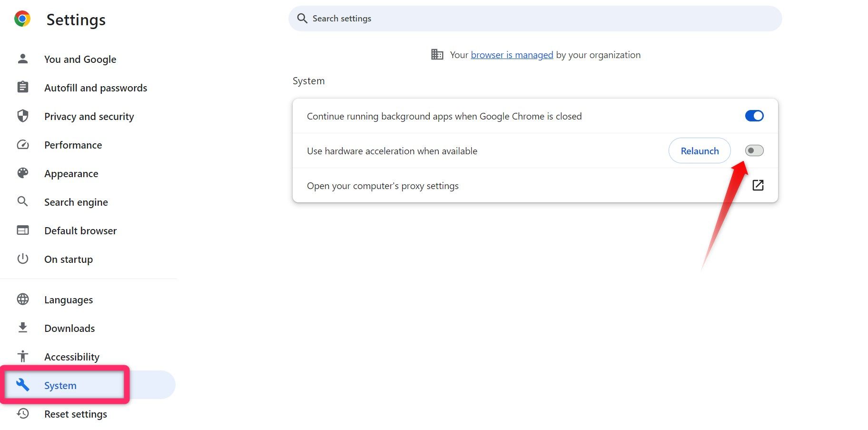Select Autofill and passwords in sidebar
This screenshot has height=430, width=868.
pyautogui.click(x=95, y=88)
